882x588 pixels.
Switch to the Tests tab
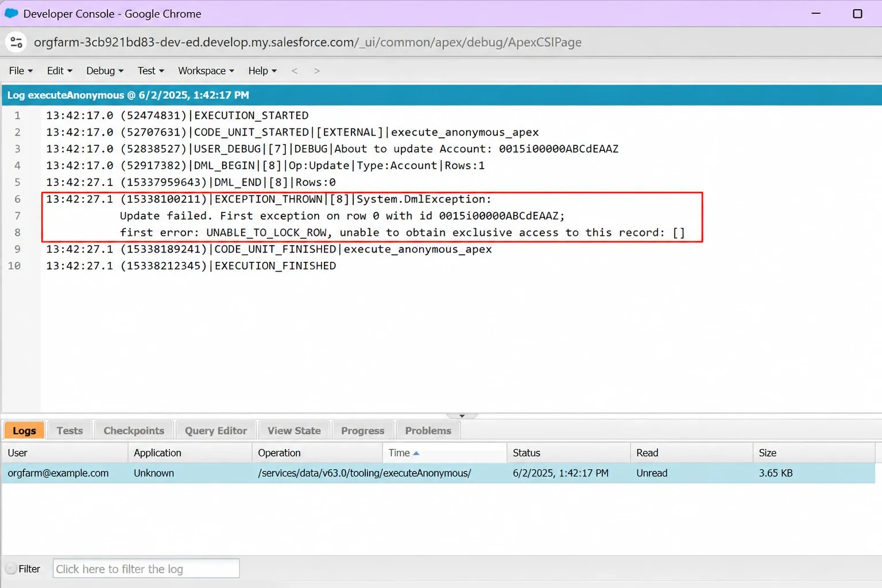[x=69, y=431]
